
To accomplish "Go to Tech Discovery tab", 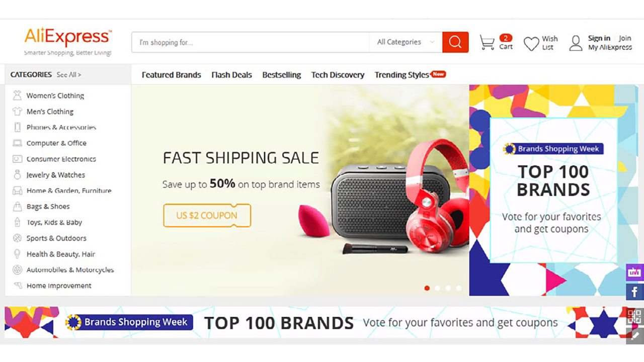I will coord(338,75).
